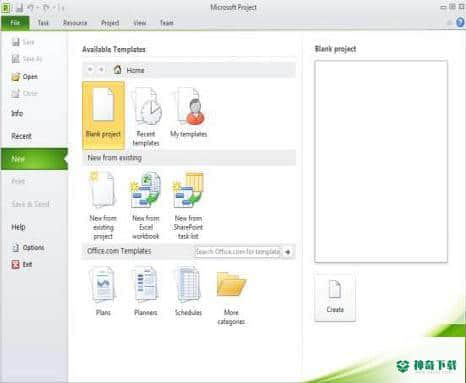
Task: Start the Office.com template search arrow
Action: click(x=287, y=252)
